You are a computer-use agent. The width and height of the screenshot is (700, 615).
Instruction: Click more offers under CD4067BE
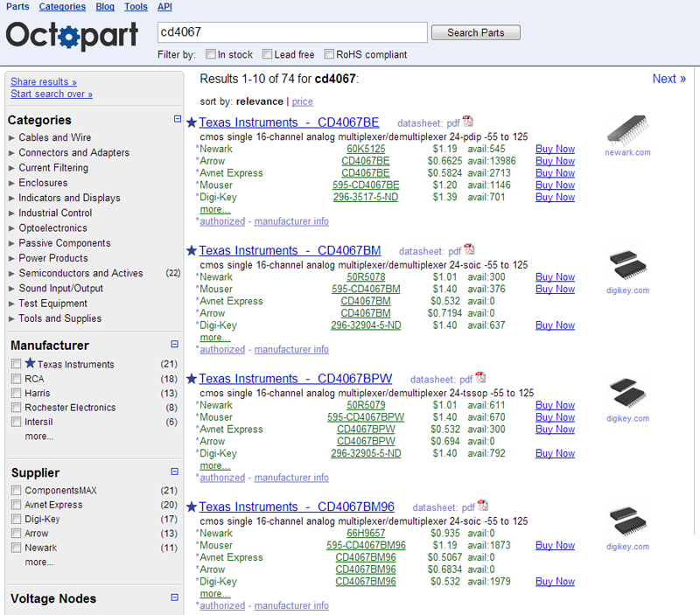[x=215, y=209]
